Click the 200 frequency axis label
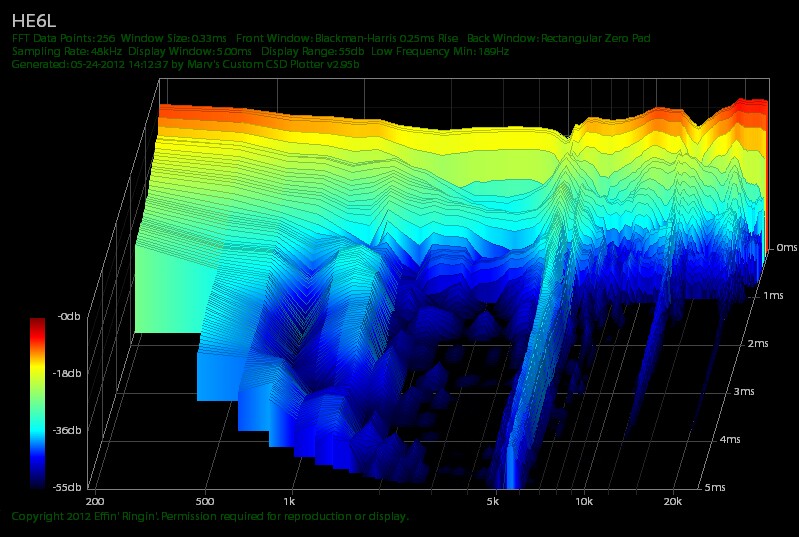Screen dimensions: 799x537 pyautogui.click(x=96, y=502)
